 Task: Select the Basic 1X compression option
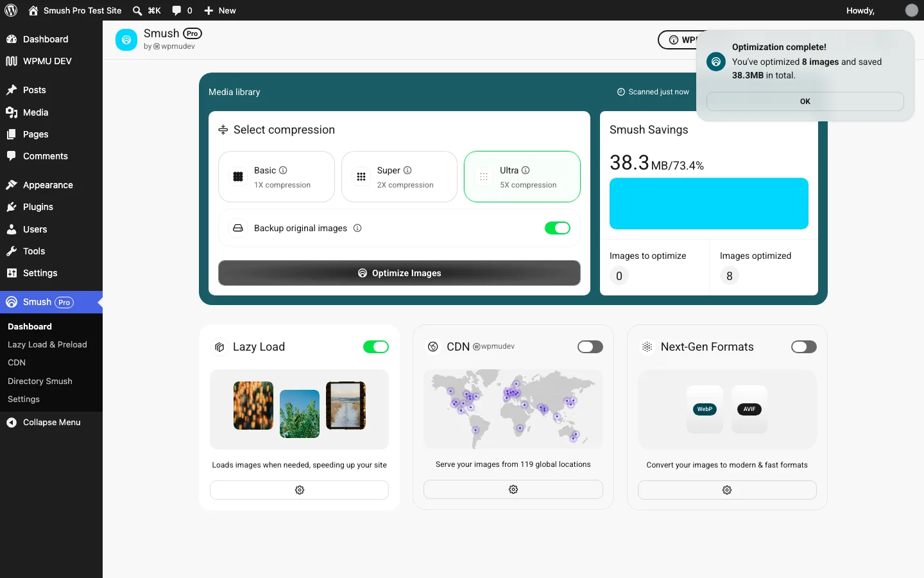[x=277, y=177]
